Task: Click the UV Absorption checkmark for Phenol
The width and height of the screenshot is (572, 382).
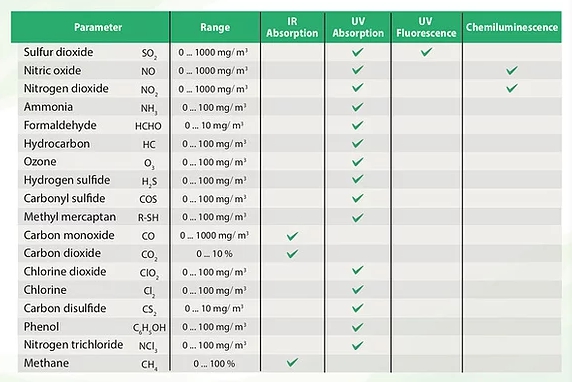Action: [358, 327]
